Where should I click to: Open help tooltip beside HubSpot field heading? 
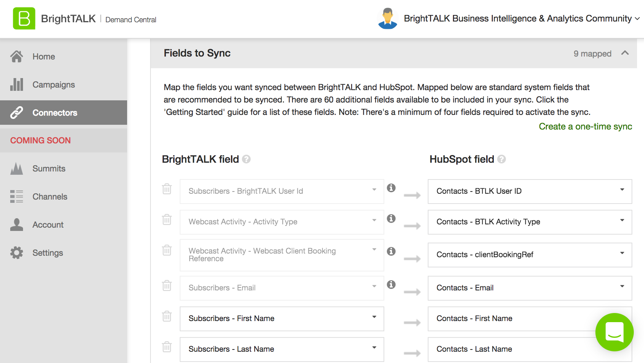(502, 159)
